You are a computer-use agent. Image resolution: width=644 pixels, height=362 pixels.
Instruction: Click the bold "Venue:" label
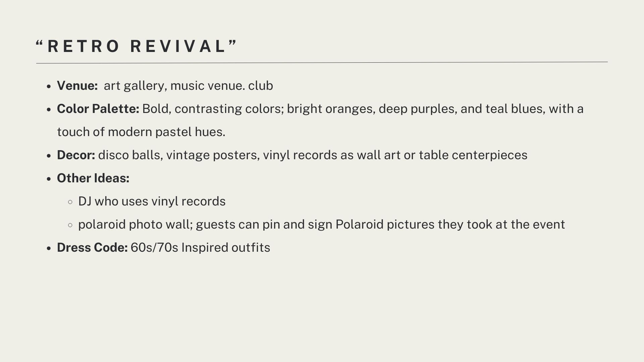(77, 86)
